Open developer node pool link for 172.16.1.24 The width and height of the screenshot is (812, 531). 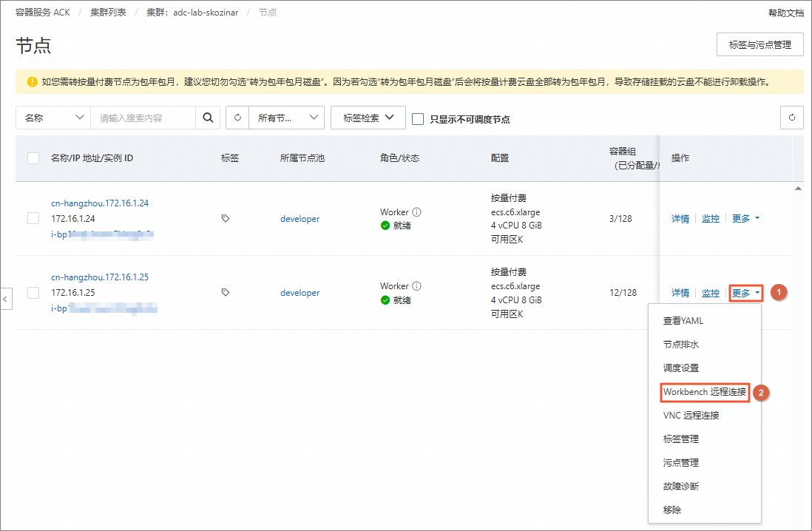point(300,219)
